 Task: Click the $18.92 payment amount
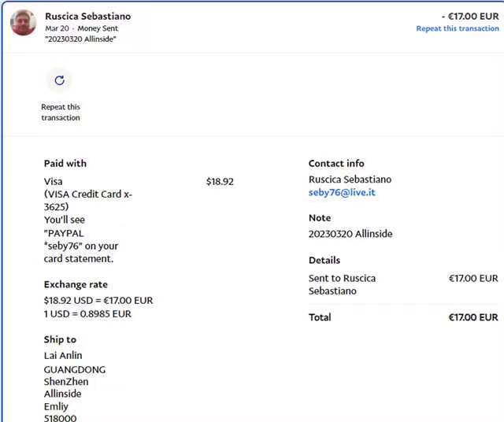[220, 181]
